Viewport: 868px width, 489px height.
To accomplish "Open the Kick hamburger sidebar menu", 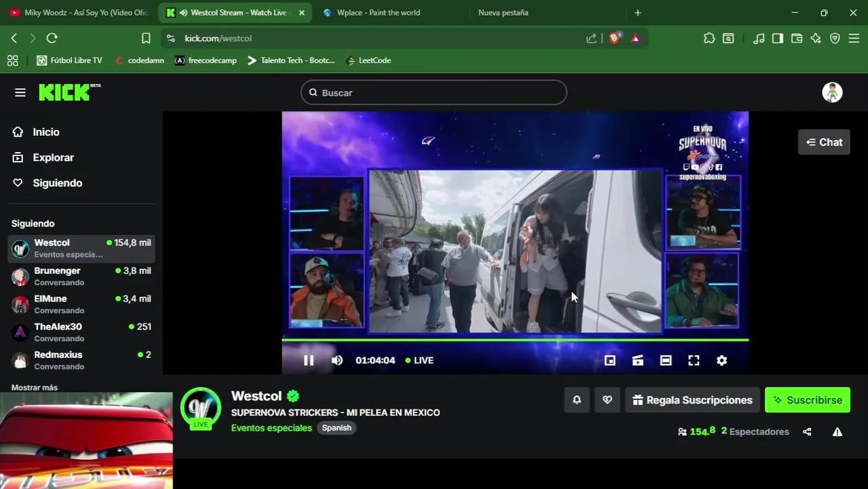I will click(20, 92).
